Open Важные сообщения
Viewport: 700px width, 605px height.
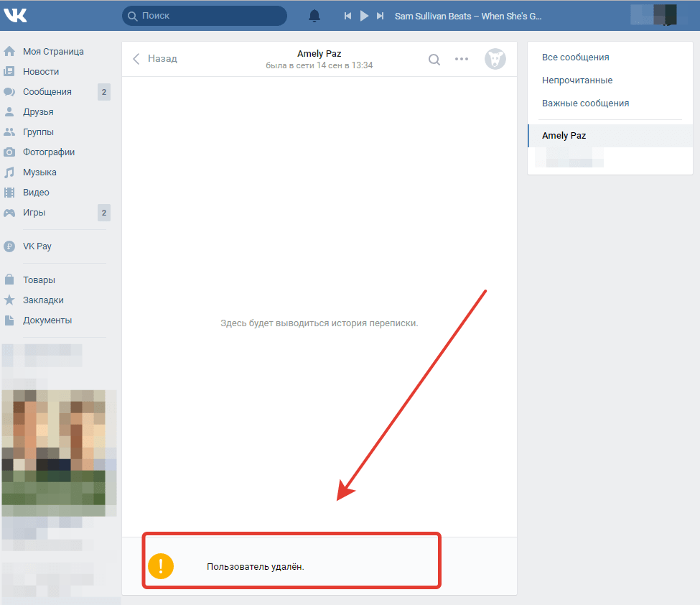tap(585, 103)
